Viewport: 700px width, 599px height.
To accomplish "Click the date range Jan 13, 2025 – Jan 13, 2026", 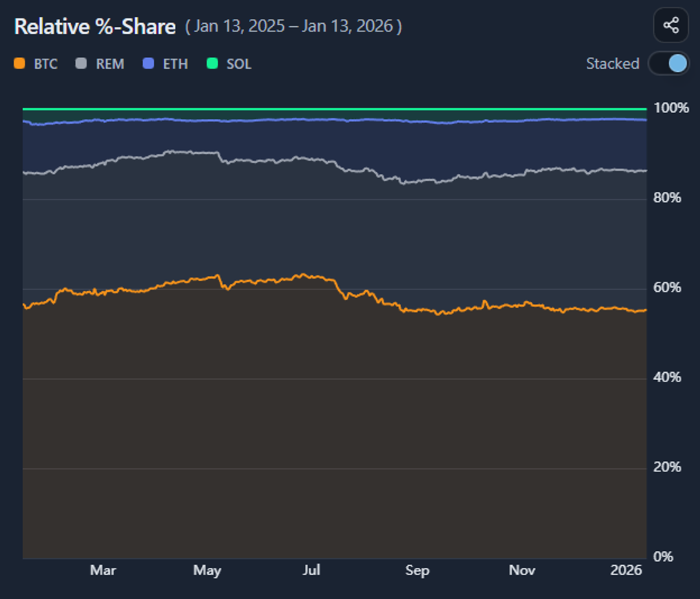I will [294, 26].
